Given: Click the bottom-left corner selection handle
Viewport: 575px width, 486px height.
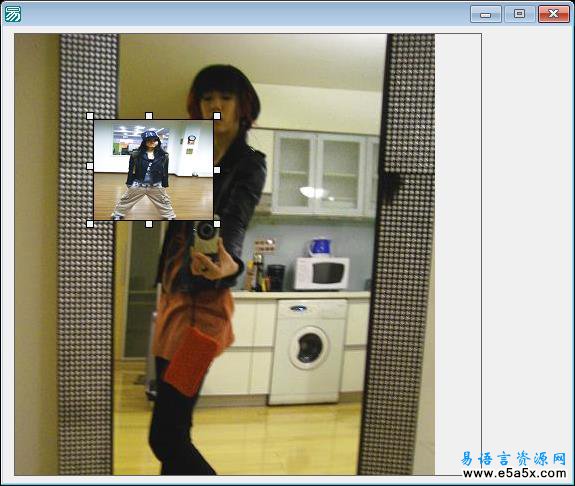Looking at the screenshot, I should pos(90,224).
